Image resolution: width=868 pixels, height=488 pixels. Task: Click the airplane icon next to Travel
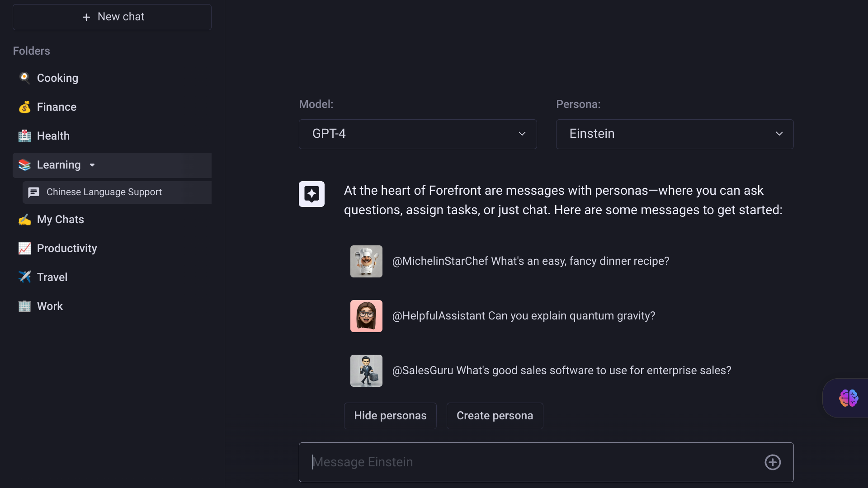pos(24,277)
